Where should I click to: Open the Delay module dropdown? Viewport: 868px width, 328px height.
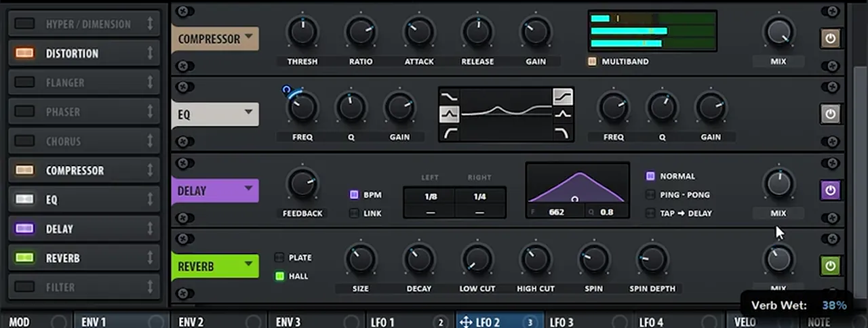pyautogui.click(x=248, y=189)
